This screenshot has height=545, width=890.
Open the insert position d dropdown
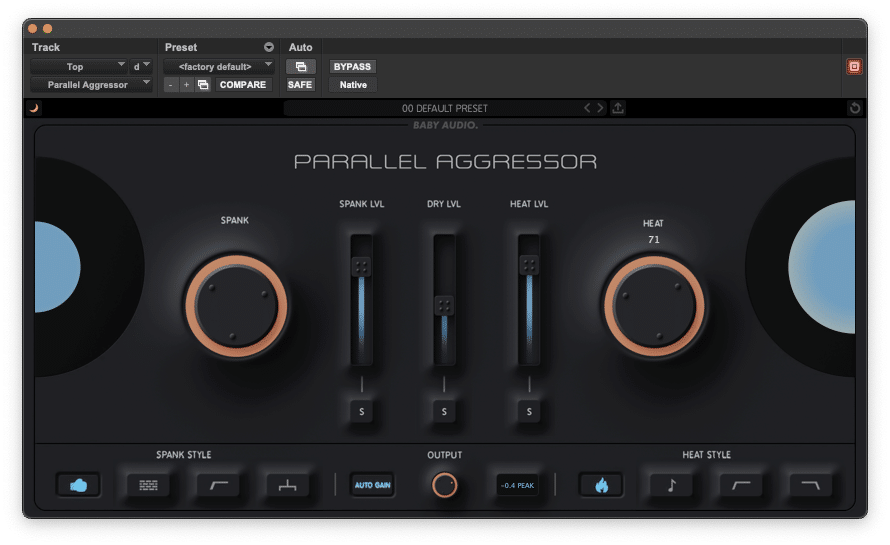(x=141, y=67)
